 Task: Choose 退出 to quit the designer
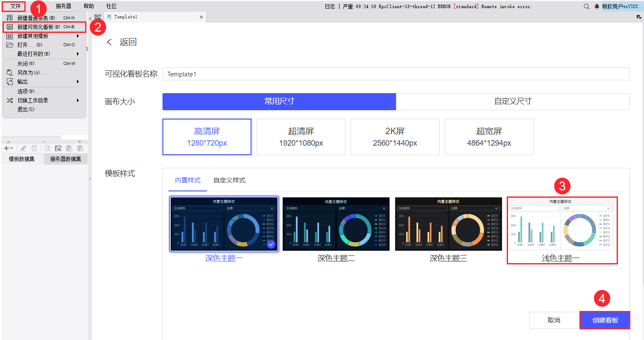[x=44, y=109]
